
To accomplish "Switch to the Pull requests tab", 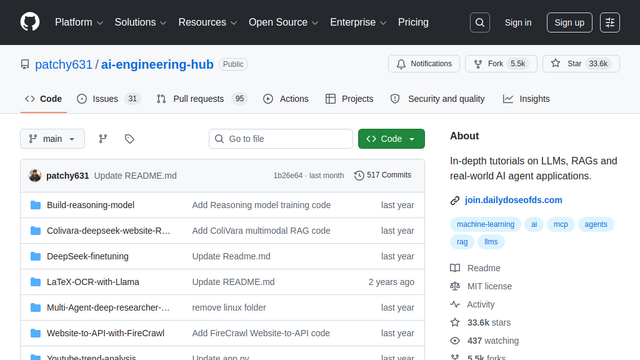I will tap(202, 99).
